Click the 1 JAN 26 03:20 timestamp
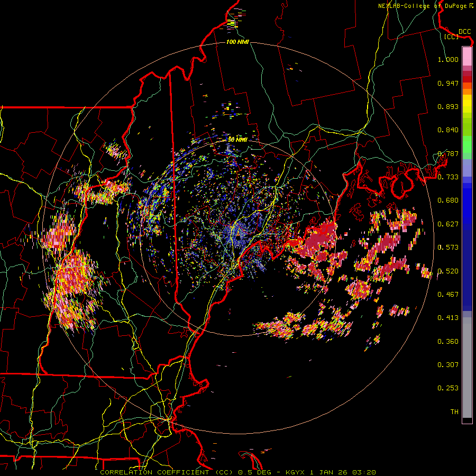Screen dimensions: 476x476 (343, 472)
